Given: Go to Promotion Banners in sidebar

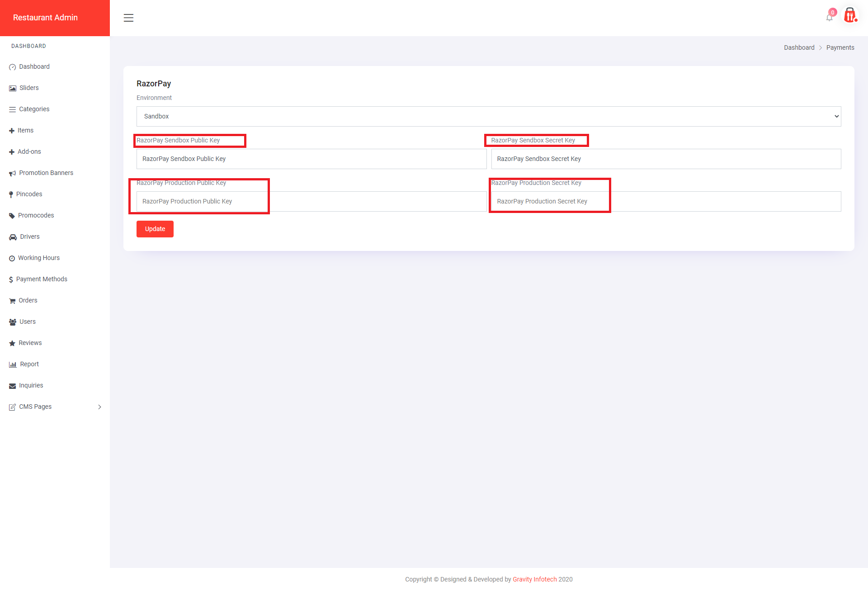Looking at the screenshot, I should [x=46, y=173].
